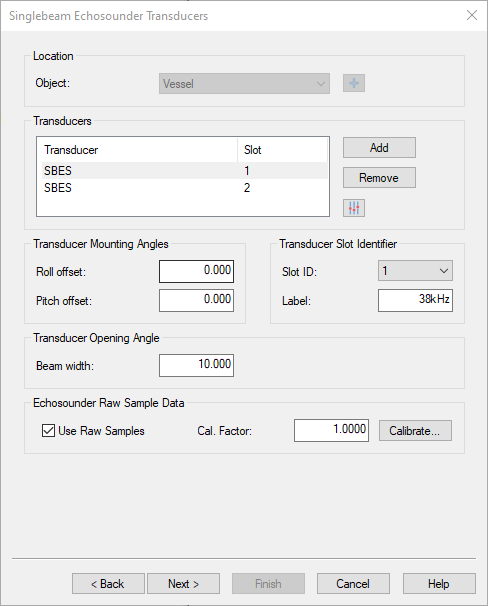Cancel the transducer setup wizard
The height and width of the screenshot is (606, 488).
(x=353, y=584)
